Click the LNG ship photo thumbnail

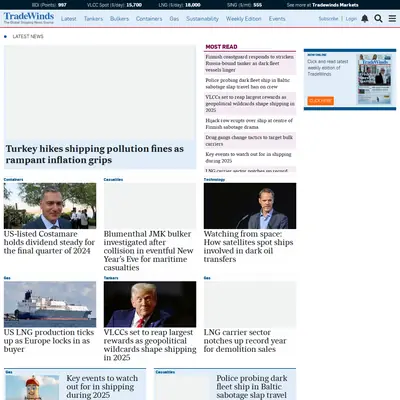click(x=50, y=304)
